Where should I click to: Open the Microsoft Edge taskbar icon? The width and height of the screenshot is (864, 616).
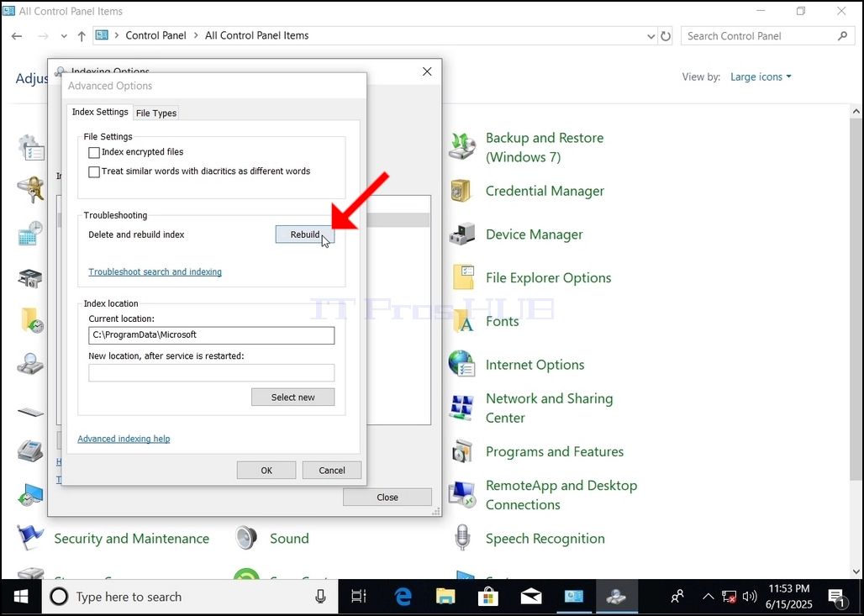403,597
